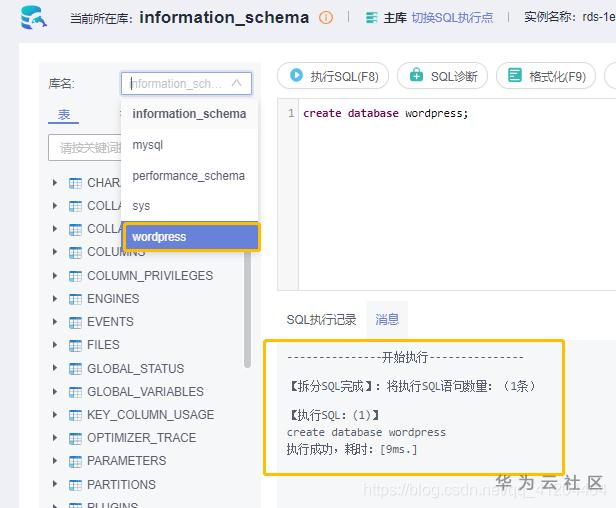Select the PARTITIONS table
The image size is (616, 508).
[121, 485]
